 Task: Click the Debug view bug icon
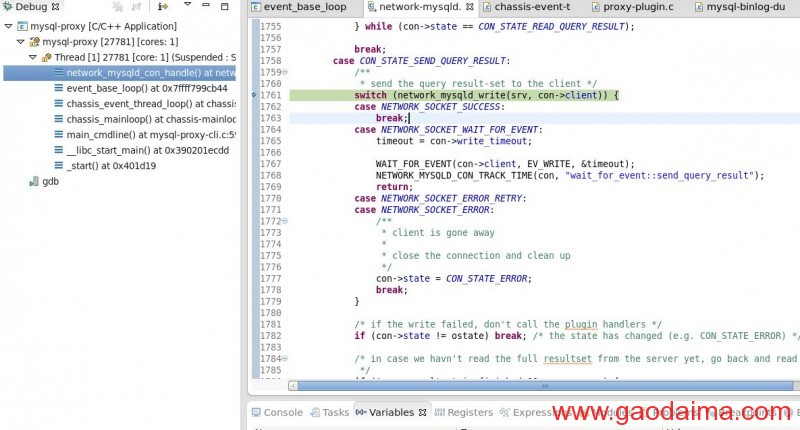click(x=7, y=7)
